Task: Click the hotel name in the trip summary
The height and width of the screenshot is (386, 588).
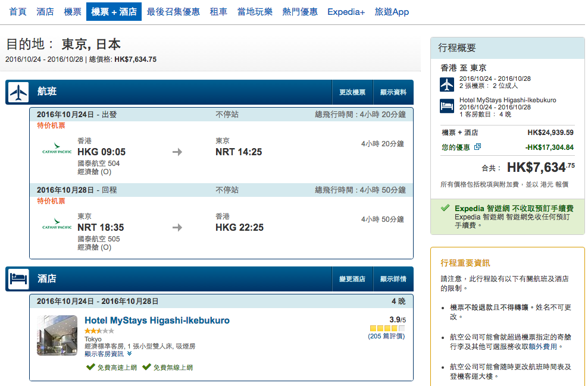Action: [x=508, y=100]
